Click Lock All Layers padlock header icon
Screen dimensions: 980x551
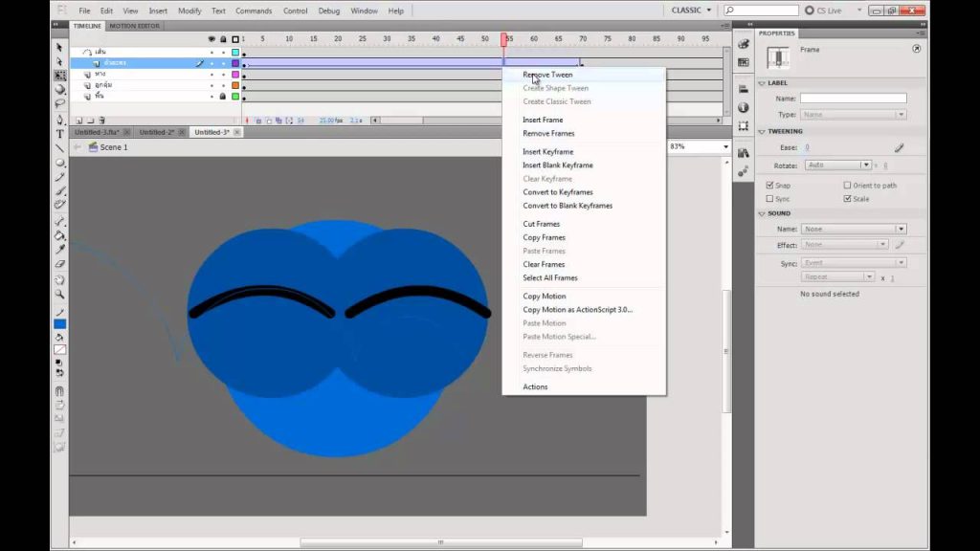pyautogui.click(x=223, y=39)
